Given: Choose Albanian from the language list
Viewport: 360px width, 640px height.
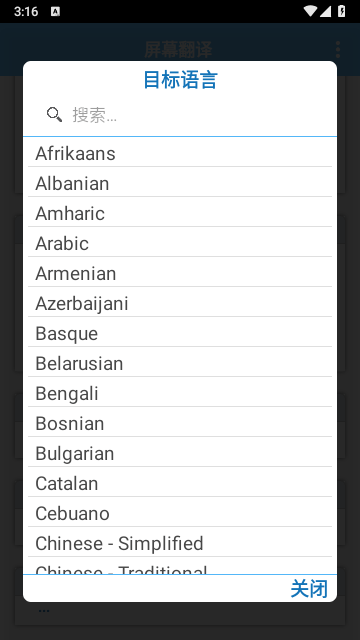Looking at the screenshot, I should tap(180, 183).
